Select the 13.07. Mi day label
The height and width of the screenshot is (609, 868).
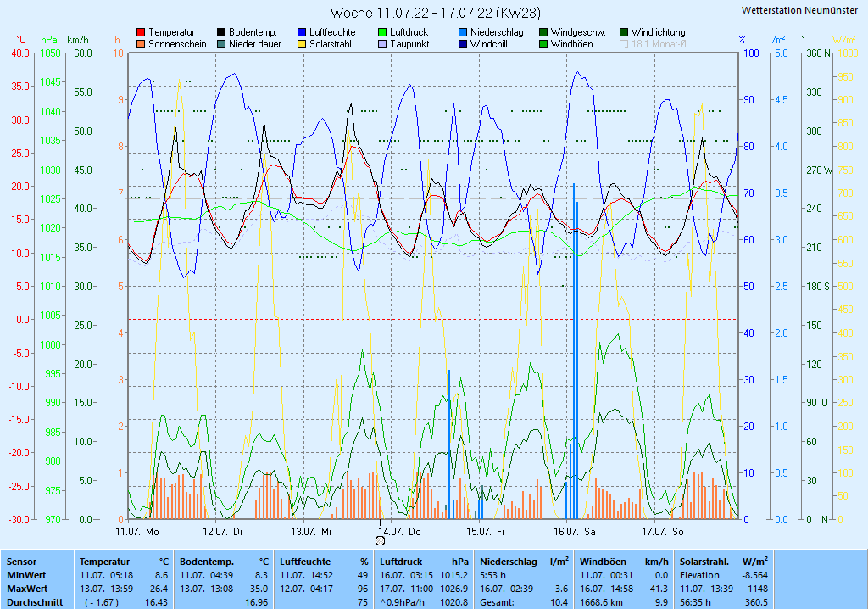pos(311,532)
